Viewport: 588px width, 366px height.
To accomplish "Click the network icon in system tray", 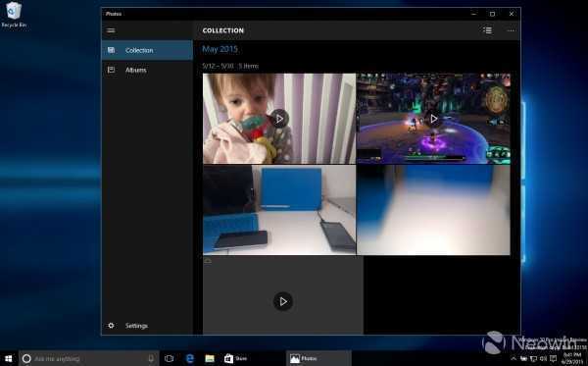I will point(533,359).
